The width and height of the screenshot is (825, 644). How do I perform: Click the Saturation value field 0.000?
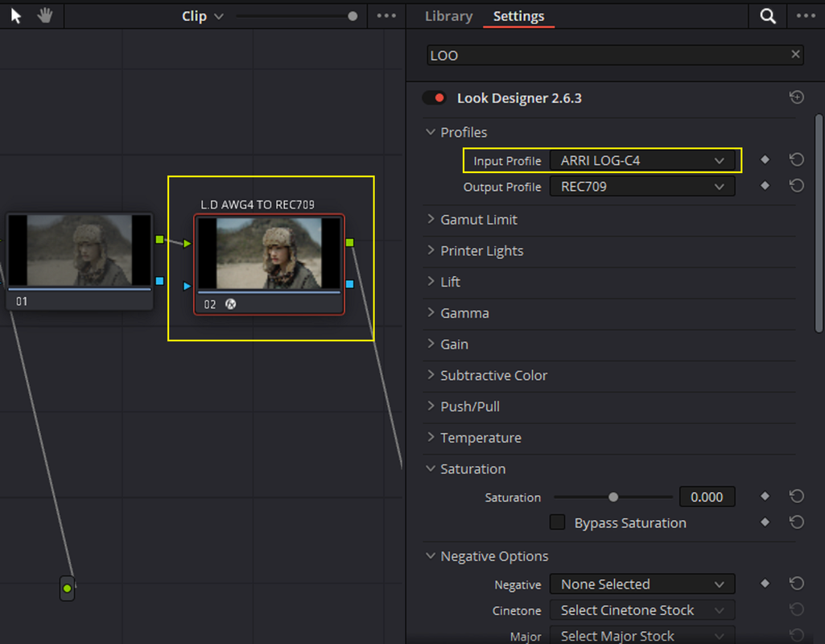pyautogui.click(x=707, y=497)
